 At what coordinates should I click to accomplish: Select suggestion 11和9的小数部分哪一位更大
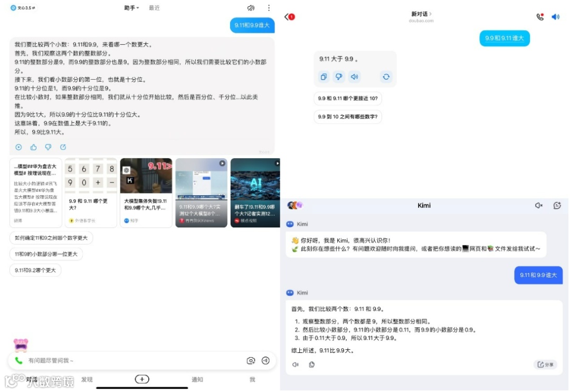click(46, 254)
